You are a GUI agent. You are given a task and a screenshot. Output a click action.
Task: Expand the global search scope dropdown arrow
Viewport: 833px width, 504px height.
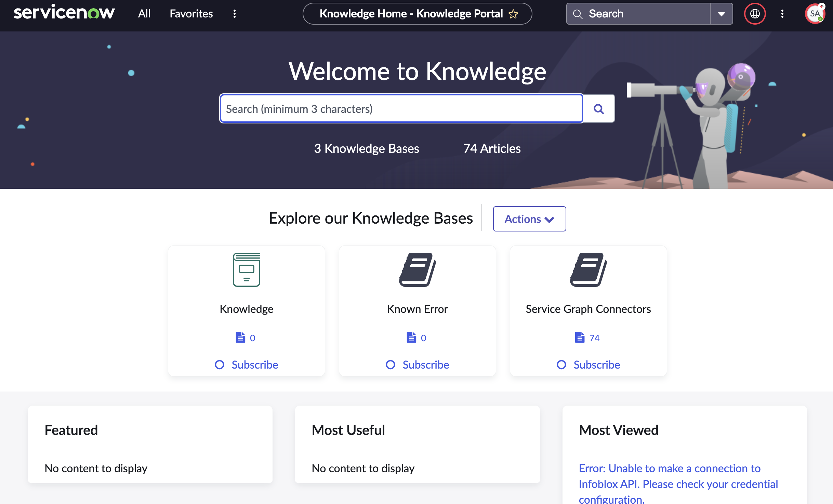[722, 14]
